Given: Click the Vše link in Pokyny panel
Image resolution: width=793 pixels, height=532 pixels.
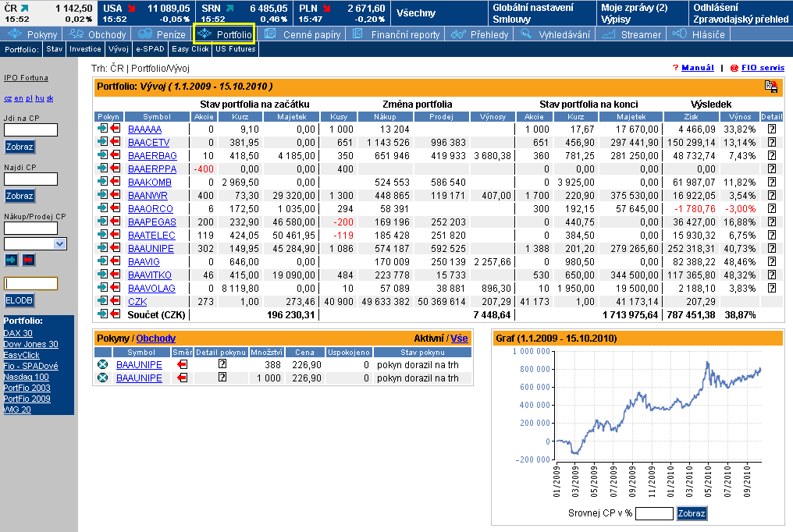Looking at the screenshot, I should (x=459, y=339).
